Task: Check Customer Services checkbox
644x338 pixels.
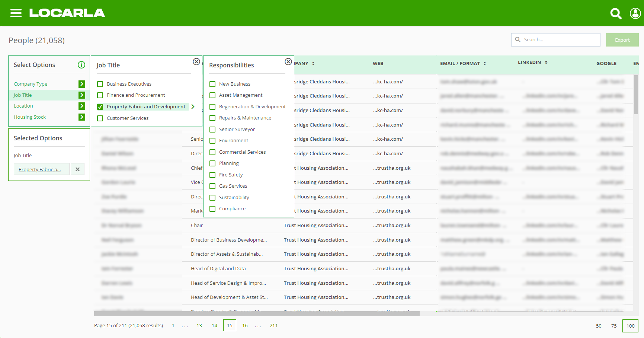Action: pyautogui.click(x=100, y=118)
